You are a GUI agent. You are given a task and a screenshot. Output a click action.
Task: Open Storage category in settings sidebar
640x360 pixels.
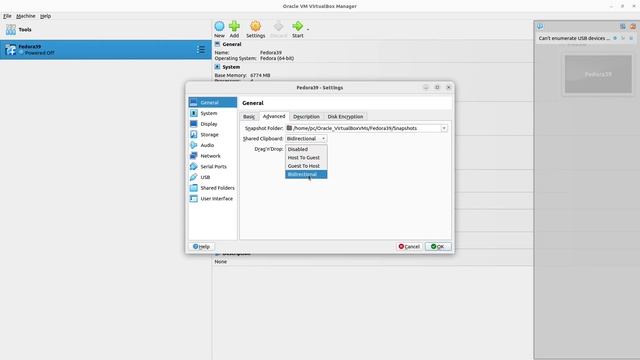click(x=213, y=134)
